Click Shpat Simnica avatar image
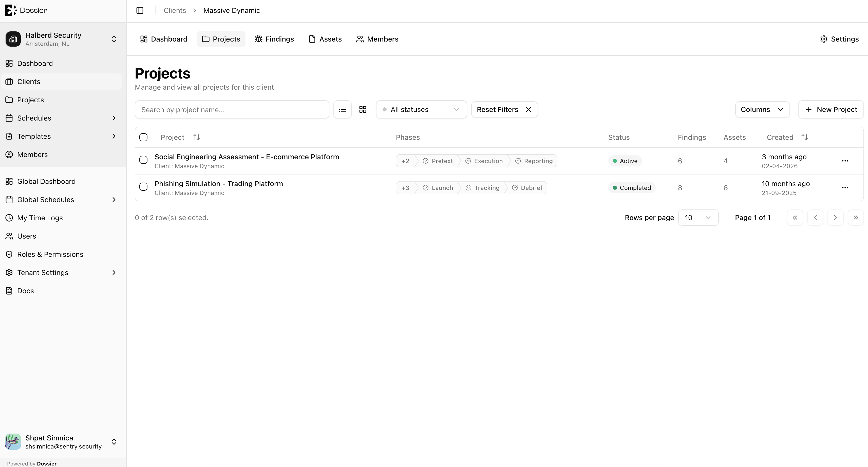868x467 pixels. click(x=13, y=442)
